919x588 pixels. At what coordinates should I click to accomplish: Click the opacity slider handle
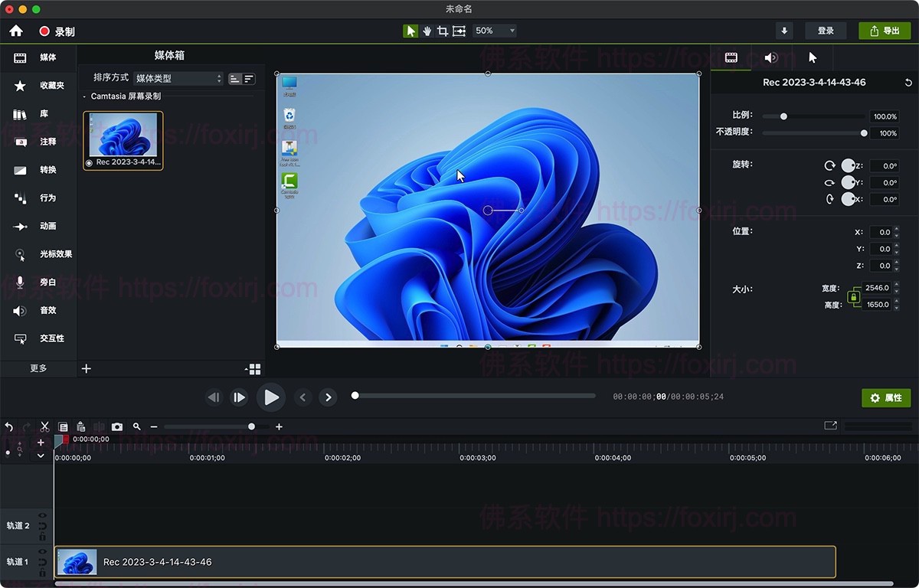pyautogui.click(x=864, y=132)
